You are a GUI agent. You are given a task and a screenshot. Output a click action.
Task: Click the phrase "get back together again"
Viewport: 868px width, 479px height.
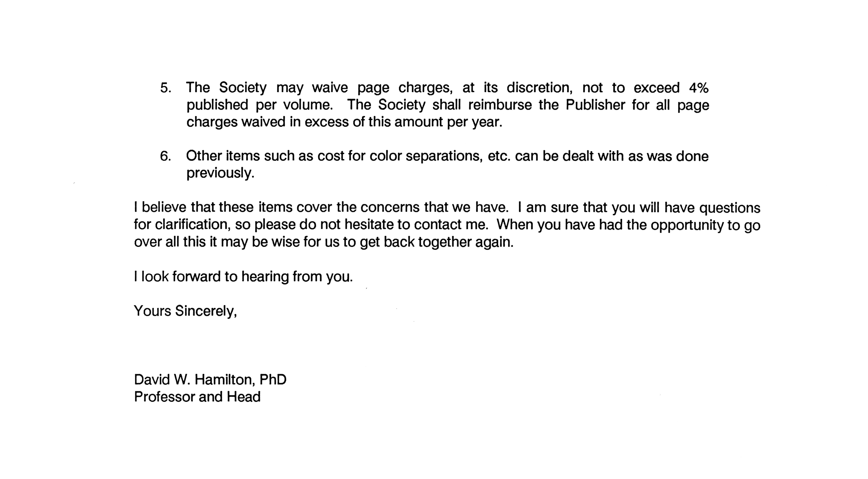(436, 242)
